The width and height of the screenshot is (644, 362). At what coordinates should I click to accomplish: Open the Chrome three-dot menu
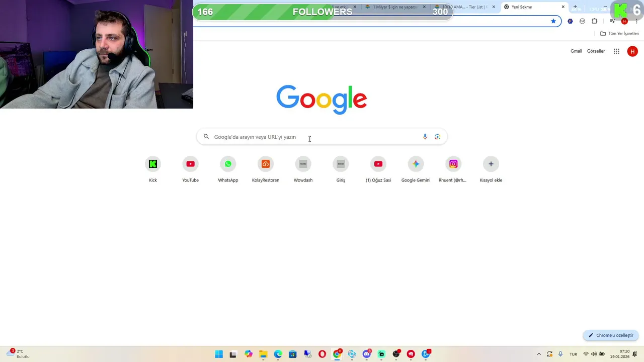pyautogui.click(x=636, y=21)
